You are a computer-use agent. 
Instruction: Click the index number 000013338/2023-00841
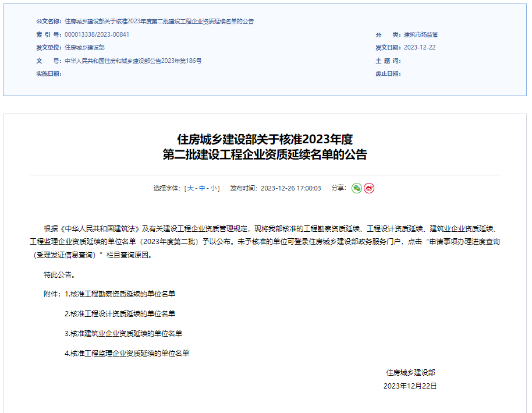coord(97,35)
